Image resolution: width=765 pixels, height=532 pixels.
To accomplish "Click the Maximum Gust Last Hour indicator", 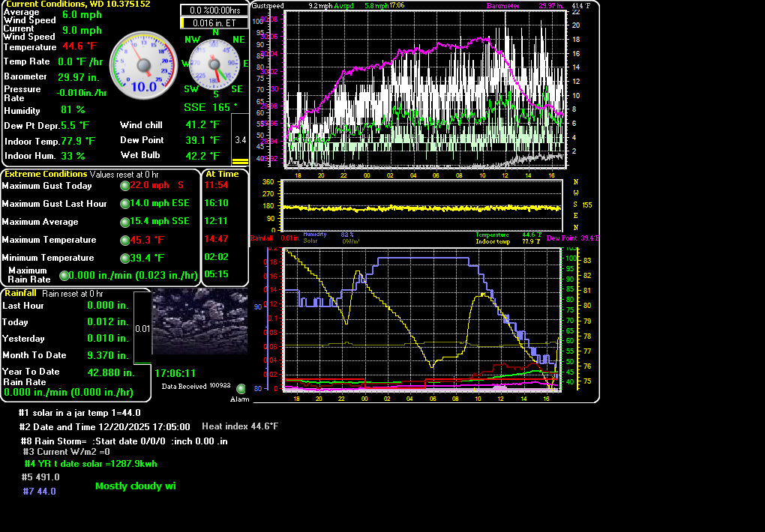I will [x=124, y=204].
